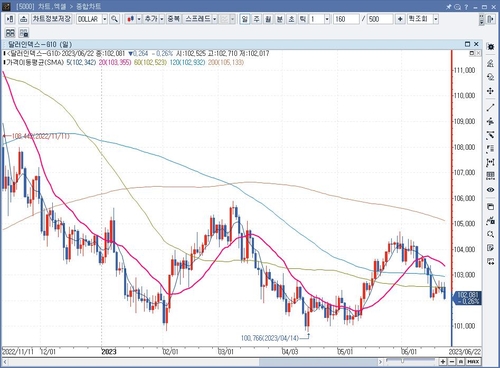Click the chart settings gear icon
The width and height of the screenshot is (500, 368).
pos(490,47)
